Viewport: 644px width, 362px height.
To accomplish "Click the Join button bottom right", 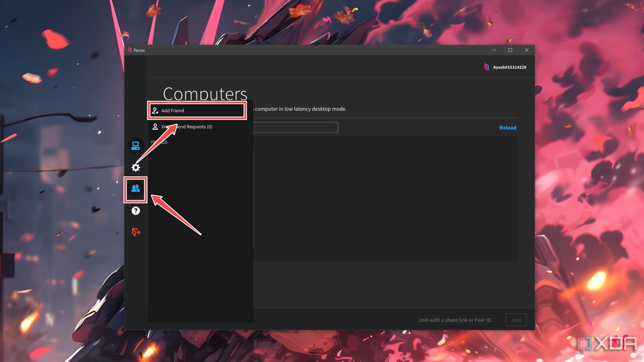I will tap(516, 319).
